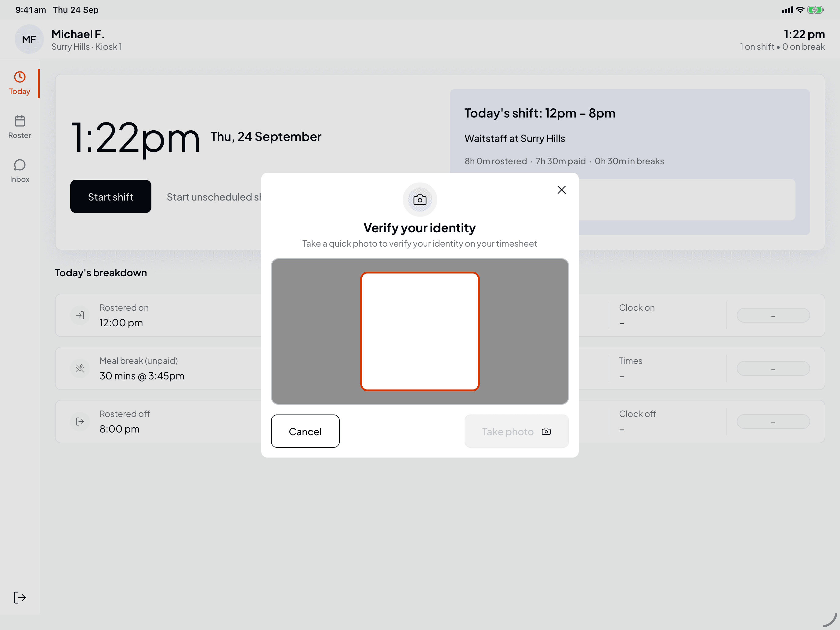Click '7h 30m paid' text

point(560,161)
